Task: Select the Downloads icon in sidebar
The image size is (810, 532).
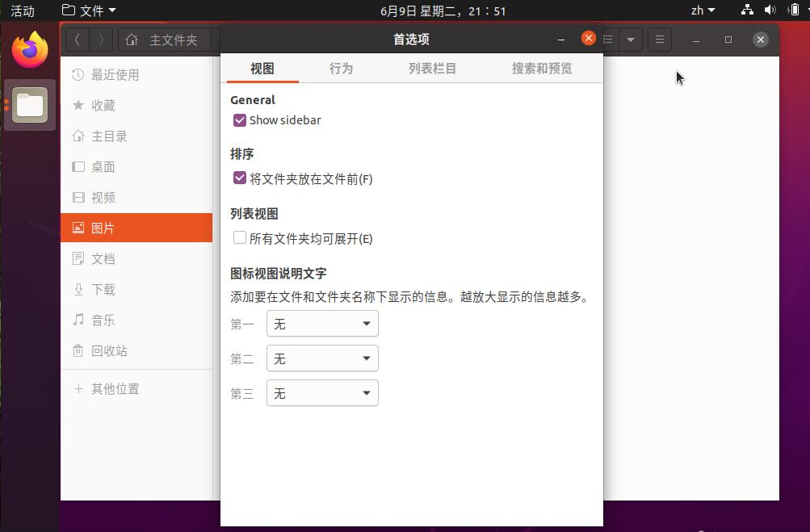Action: 78,290
